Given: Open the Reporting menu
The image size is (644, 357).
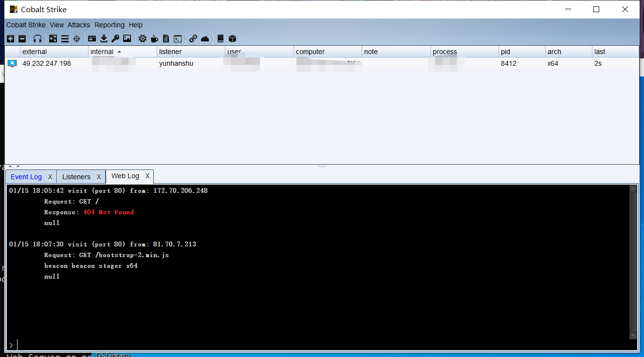Looking at the screenshot, I should (x=110, y=25).
